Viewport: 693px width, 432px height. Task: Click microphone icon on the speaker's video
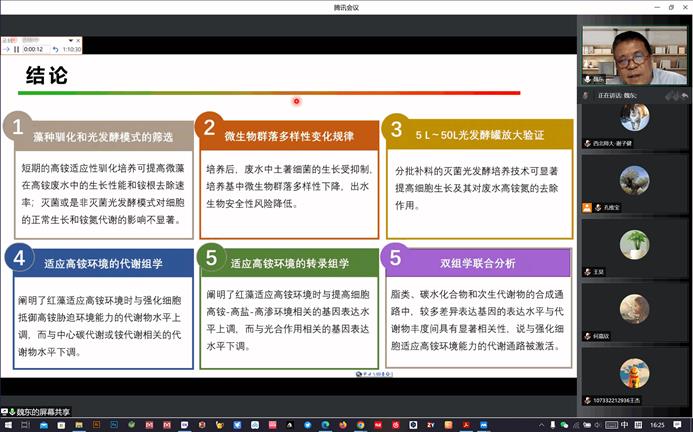click(587, 79)
